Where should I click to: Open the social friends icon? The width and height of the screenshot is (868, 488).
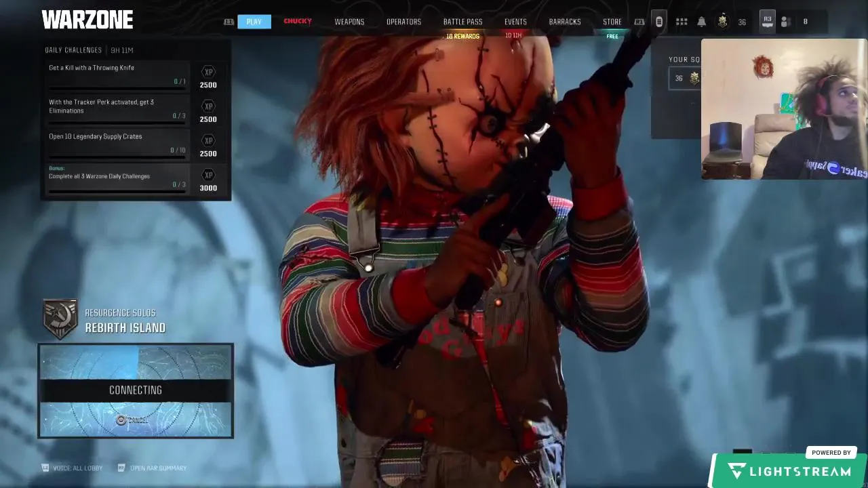point(785,22)
